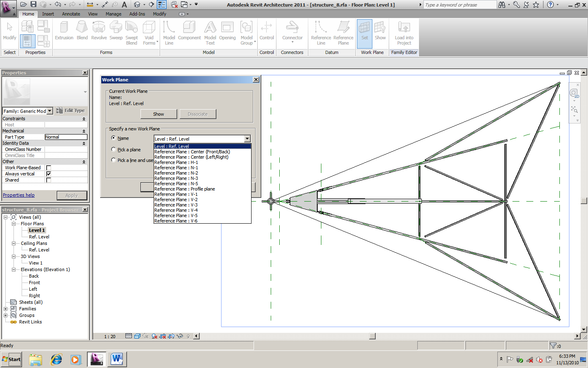Click the Show button in Work Plane dialog
This screenshot has height=368, width=588.
(x=158, y=114)
